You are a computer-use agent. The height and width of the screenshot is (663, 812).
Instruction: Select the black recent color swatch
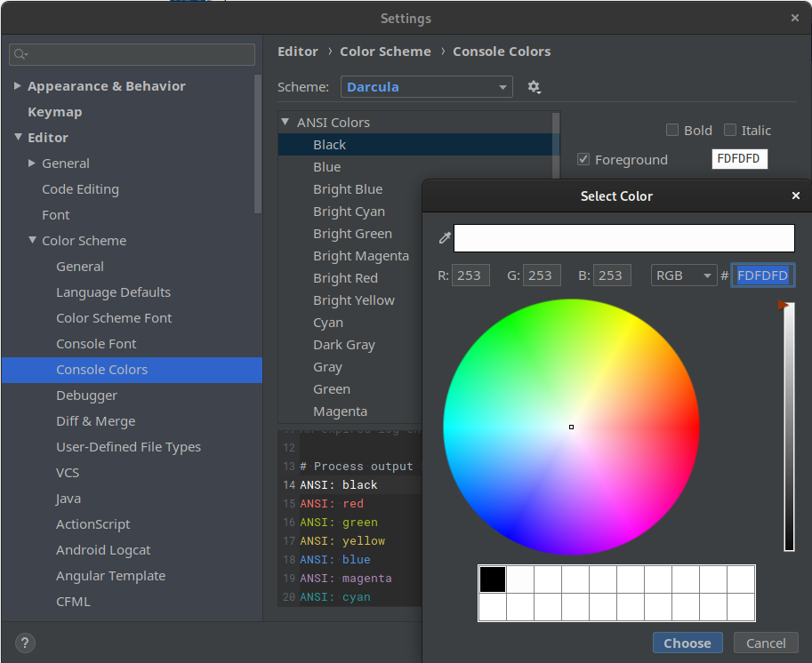click(493, 579)
